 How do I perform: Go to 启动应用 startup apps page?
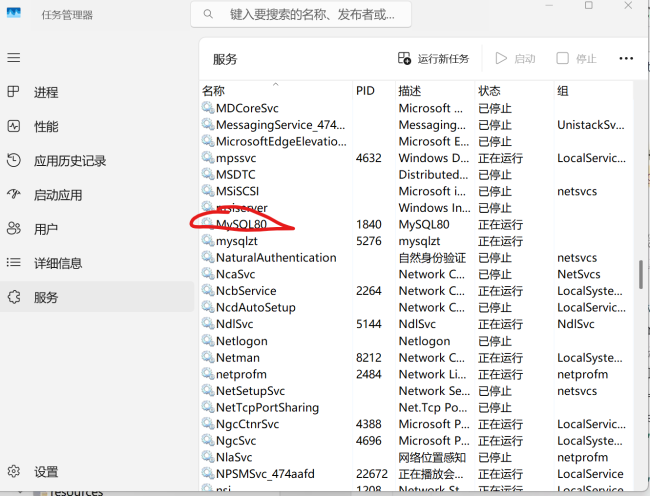pos(97,195)
